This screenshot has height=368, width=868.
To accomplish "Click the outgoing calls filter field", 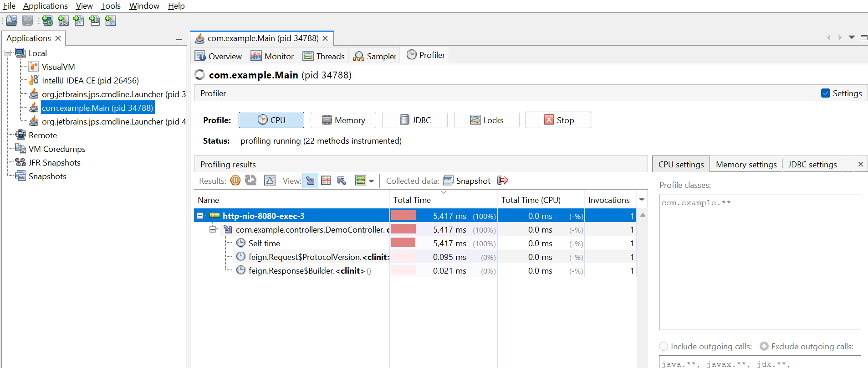I will click(760, 362).
